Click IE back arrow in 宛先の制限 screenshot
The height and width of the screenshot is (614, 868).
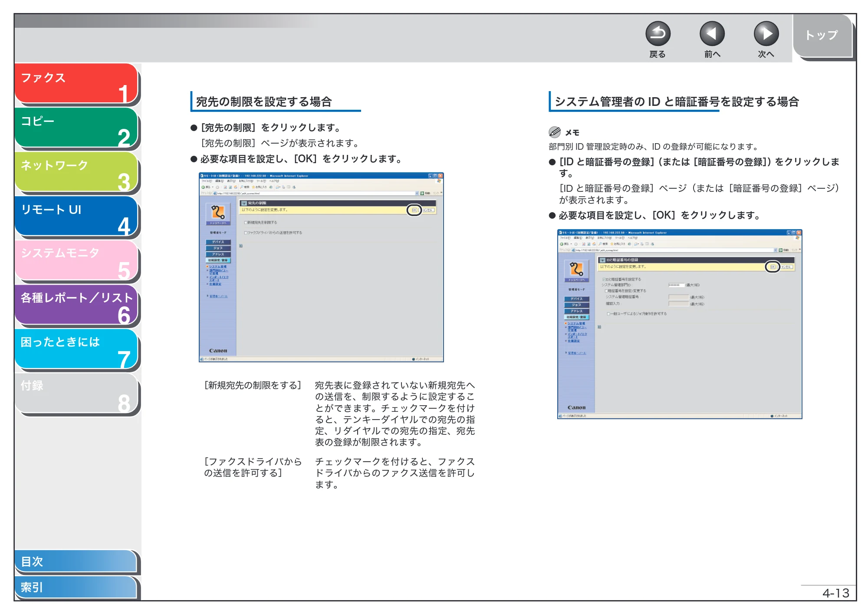(203, 187)
